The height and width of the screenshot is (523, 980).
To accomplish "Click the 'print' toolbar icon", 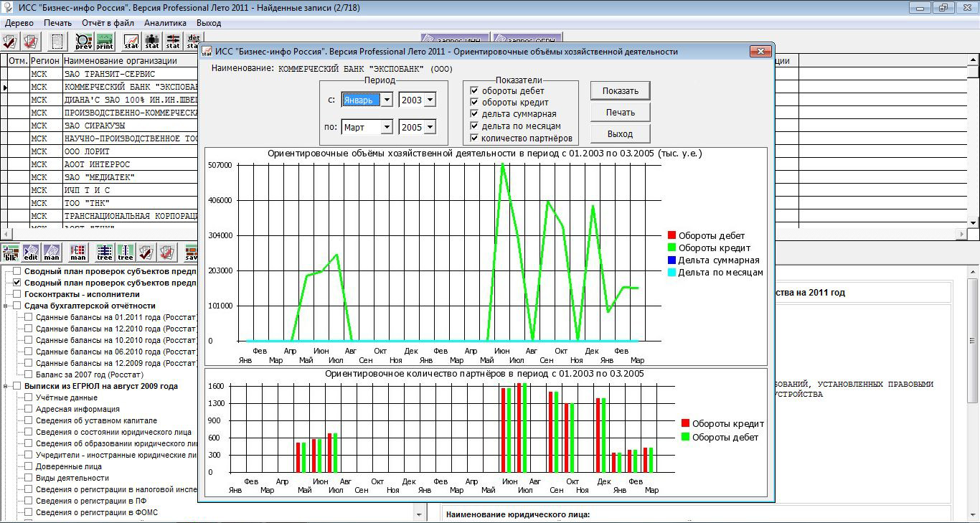I will 105,41.
